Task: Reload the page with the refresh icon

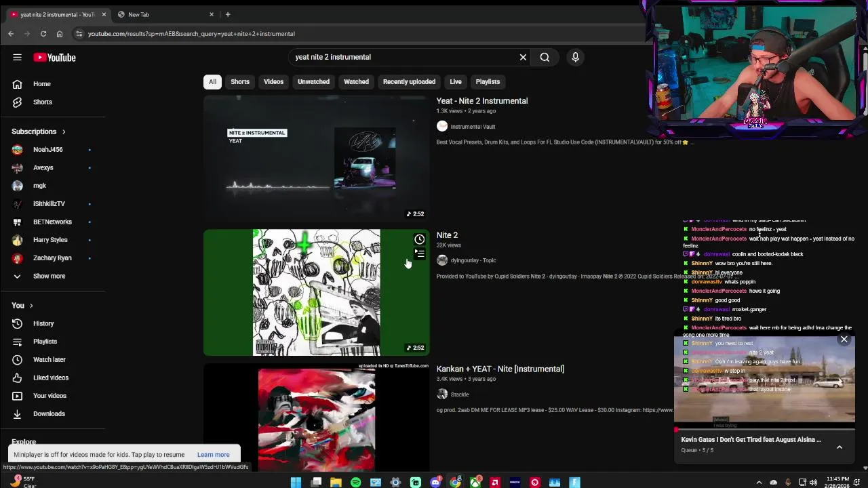Action: 43,34
